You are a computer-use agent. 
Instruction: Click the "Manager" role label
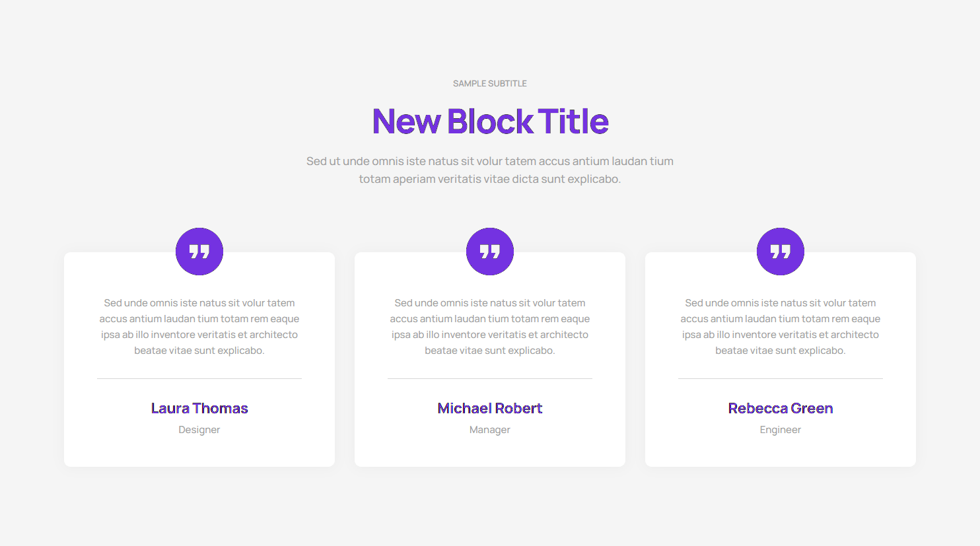coord(490,430)
